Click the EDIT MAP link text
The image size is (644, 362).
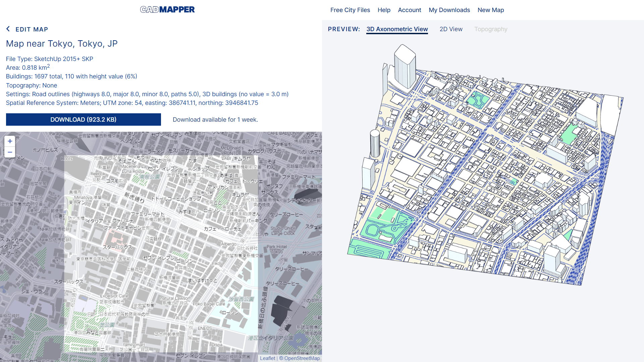pyautogui.click(x=32, y=29)
